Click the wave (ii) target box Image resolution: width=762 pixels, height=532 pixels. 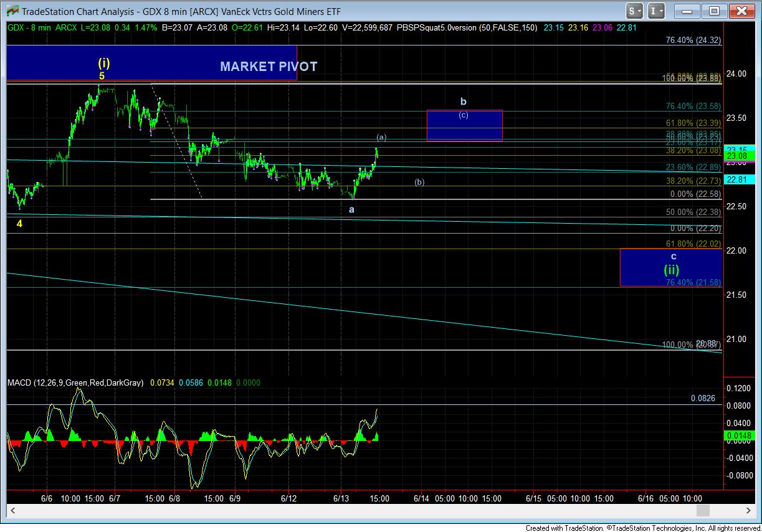click(x=671, y=267)
